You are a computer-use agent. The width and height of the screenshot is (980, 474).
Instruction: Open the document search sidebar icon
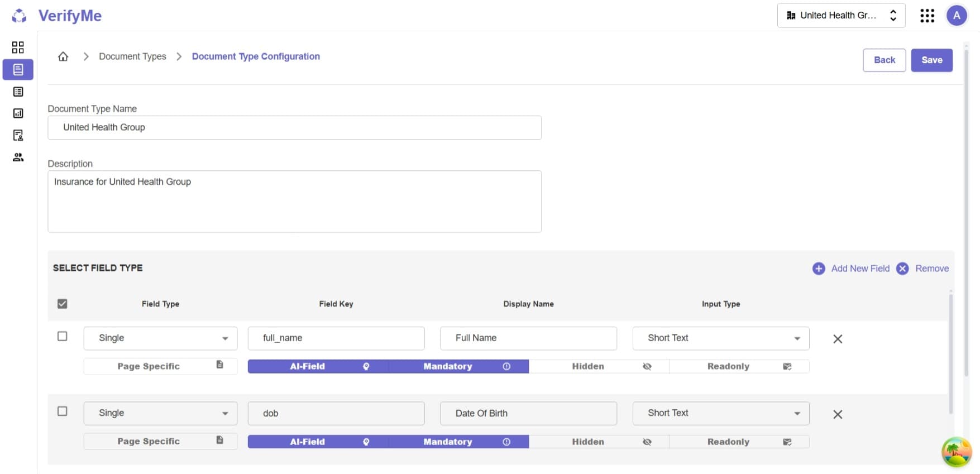coord(18,135)
